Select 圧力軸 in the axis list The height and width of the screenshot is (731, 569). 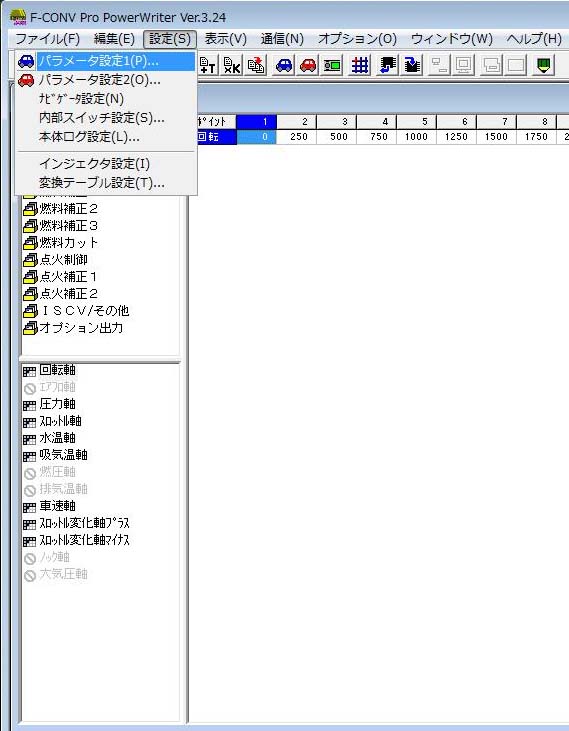click(49, 404)
